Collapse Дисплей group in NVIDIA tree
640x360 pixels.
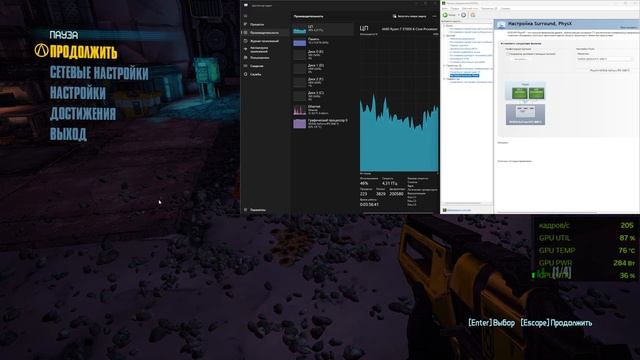444,36
